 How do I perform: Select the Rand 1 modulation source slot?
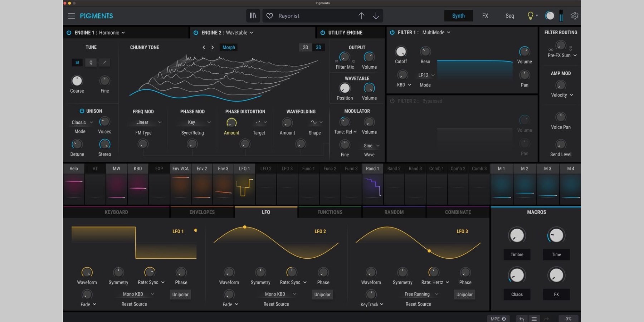click(x=372, y=184)
